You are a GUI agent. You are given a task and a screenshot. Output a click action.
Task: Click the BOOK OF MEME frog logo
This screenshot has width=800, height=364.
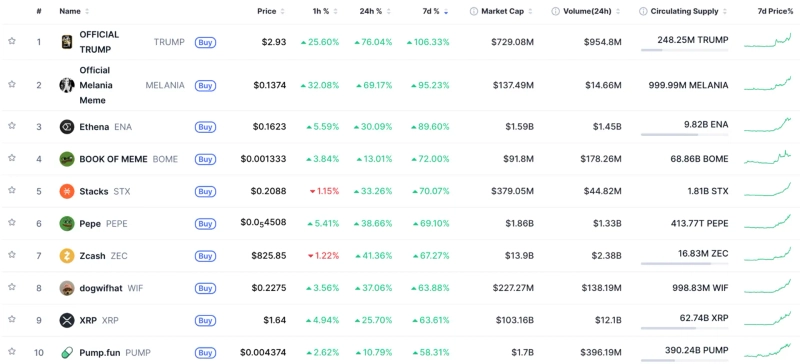(x=67, y=159)
